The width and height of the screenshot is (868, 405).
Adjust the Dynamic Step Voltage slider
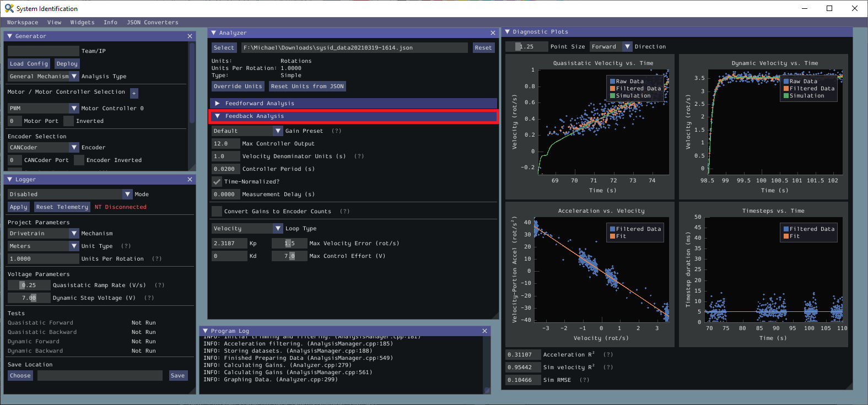[29, 298]
